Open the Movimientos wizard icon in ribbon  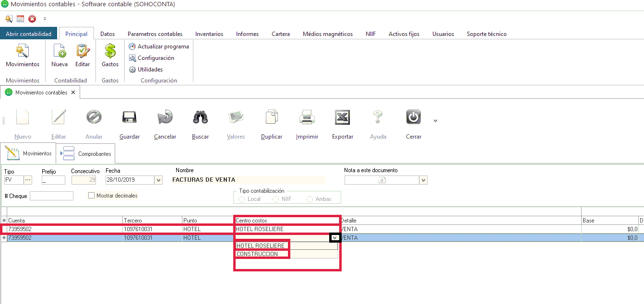tap(23, 51)
